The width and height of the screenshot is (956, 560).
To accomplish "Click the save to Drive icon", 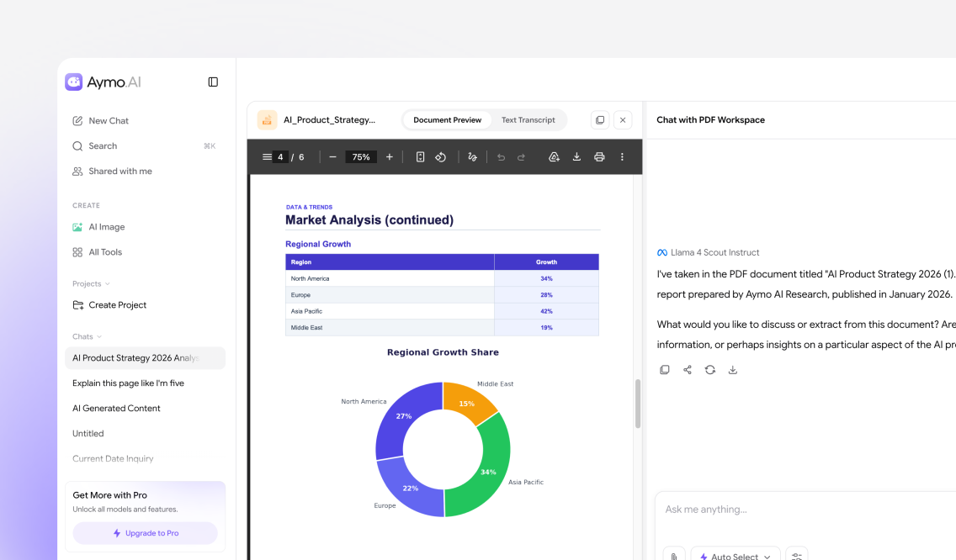I will click(x=555, y=156).
